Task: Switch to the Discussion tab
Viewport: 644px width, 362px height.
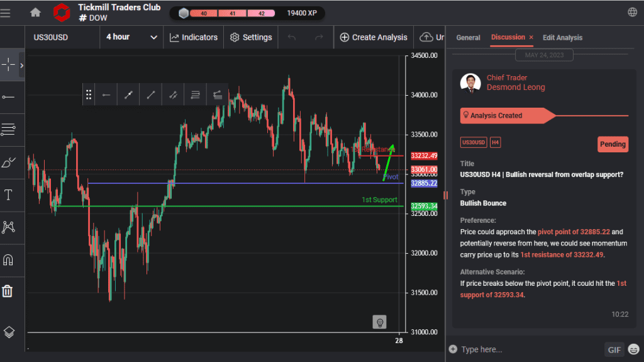Action: pyautogui.click(x=508, y=37)
